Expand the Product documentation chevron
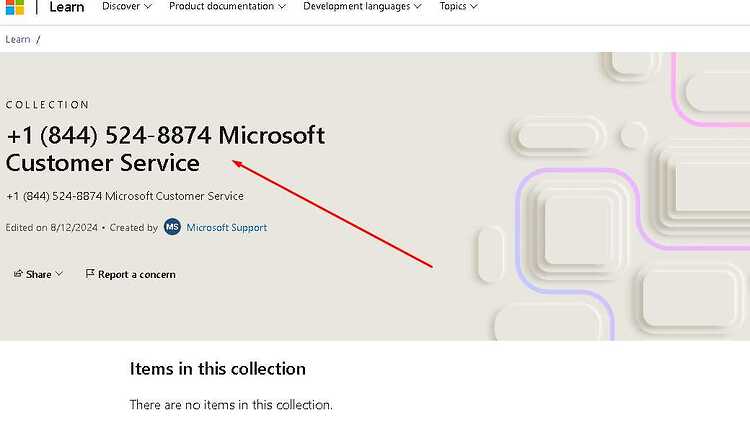This screenshot has height=440, width=750. point(282,7)
